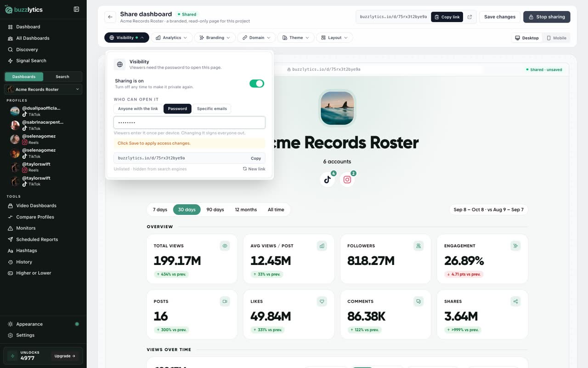
Task: Expand the Acme Records Roster project selector
Action: [43, 89]
